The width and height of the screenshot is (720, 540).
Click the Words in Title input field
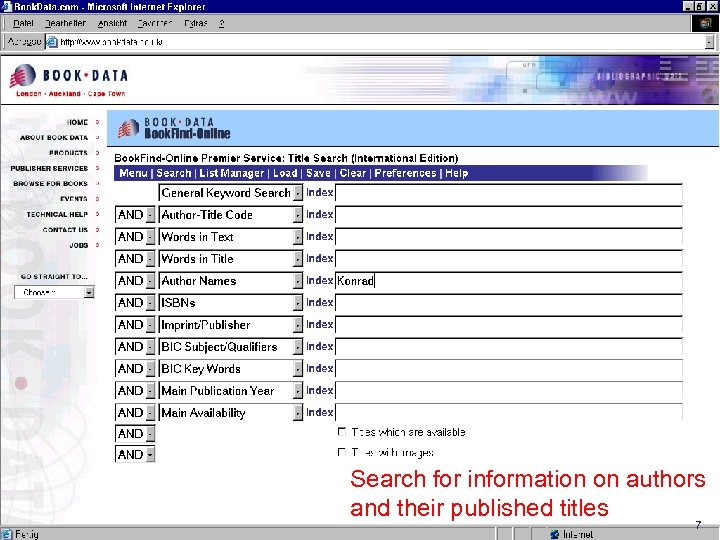click(509, 259)
